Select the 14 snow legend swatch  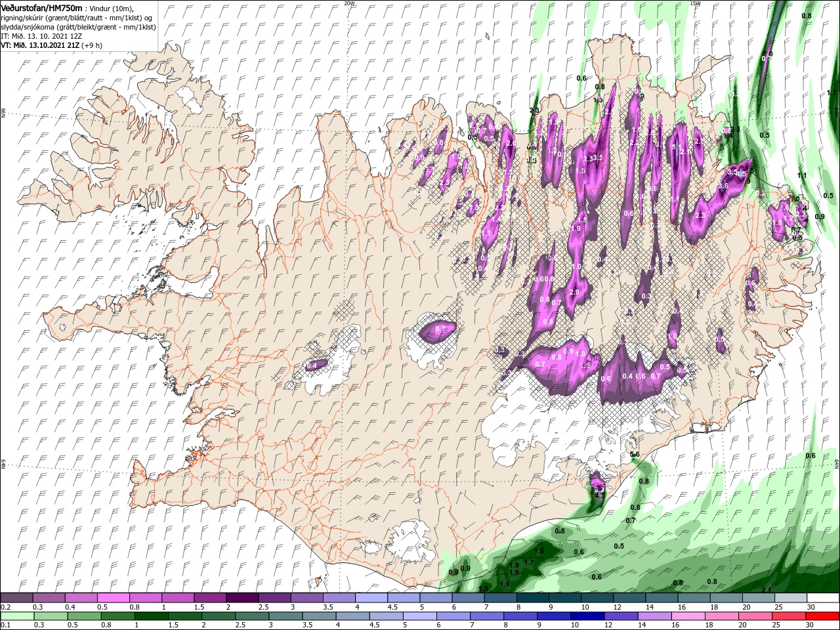(661, 598)
